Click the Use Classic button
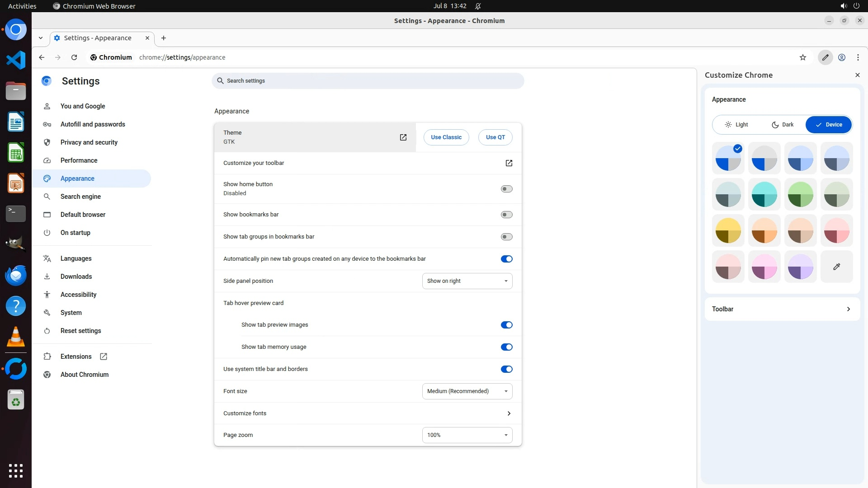The image size is (868, 488). [x=446, y=137]
